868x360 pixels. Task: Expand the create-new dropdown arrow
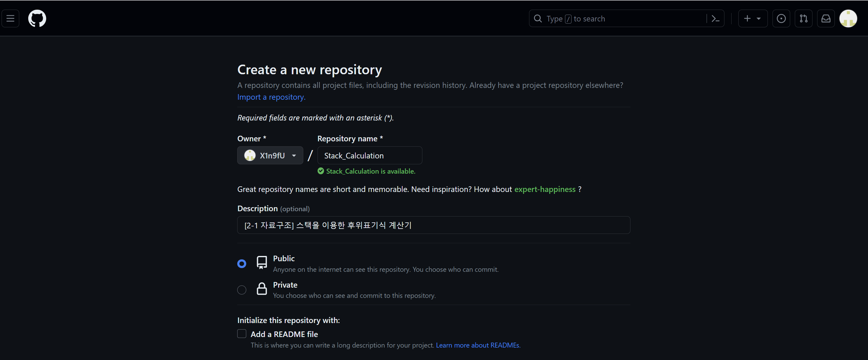coord(759,19)
